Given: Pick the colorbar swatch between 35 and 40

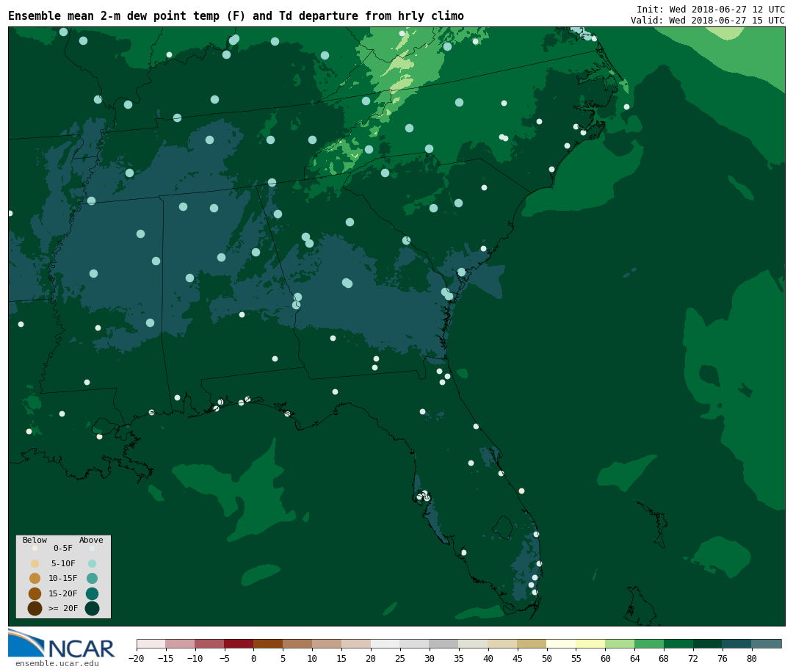Looking at the screenshot, I should coord(474,643).
